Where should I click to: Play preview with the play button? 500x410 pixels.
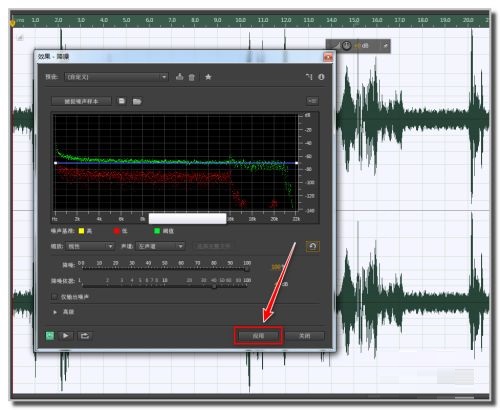coord(66,336)
